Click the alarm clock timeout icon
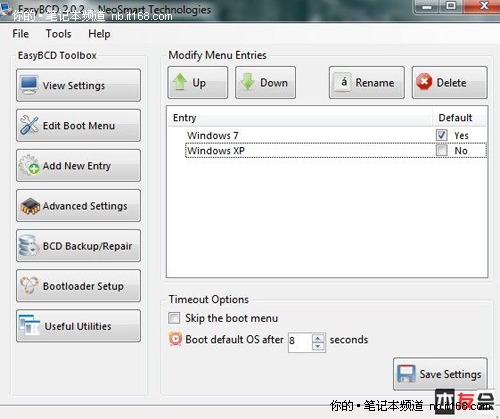 tap(175, 339)
